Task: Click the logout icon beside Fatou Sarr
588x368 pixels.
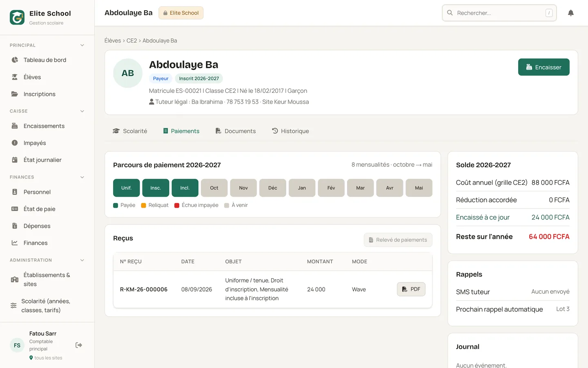Action: point(79,345)
